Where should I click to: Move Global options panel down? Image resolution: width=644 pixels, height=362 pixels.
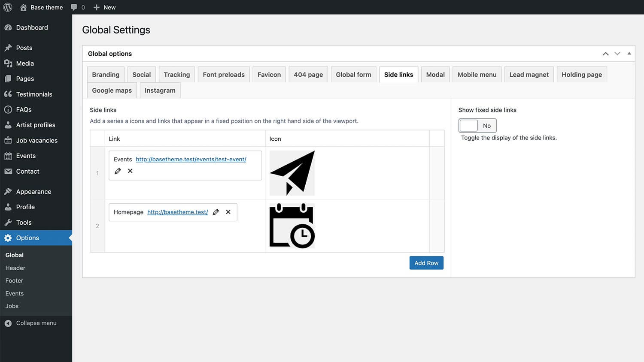[x=617, y=54]
